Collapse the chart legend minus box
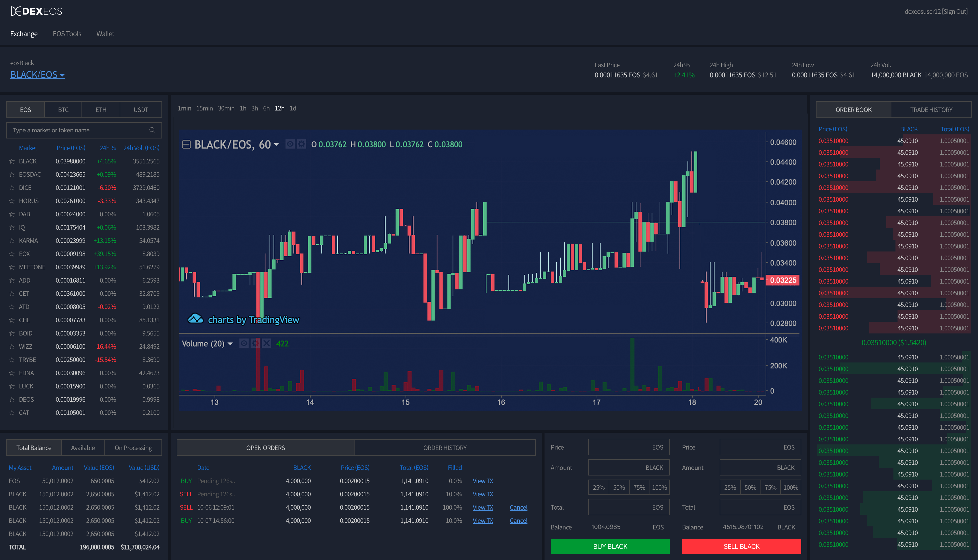 pyautogui.click(x=186, y=145)
